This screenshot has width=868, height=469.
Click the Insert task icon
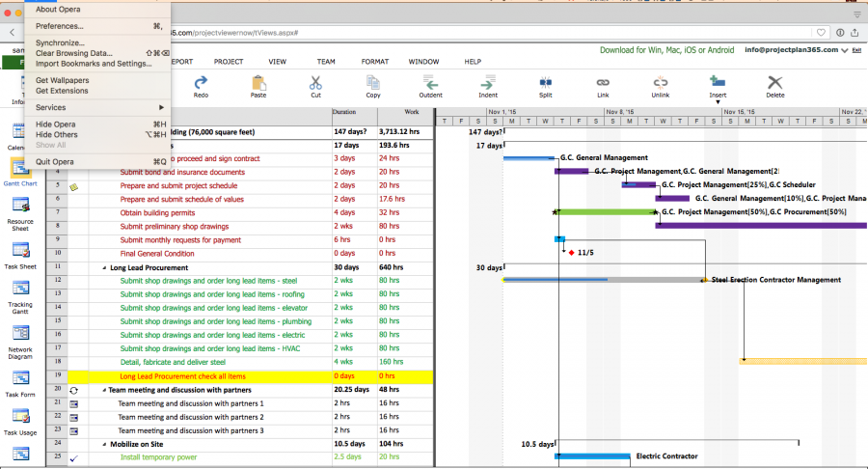718,82
